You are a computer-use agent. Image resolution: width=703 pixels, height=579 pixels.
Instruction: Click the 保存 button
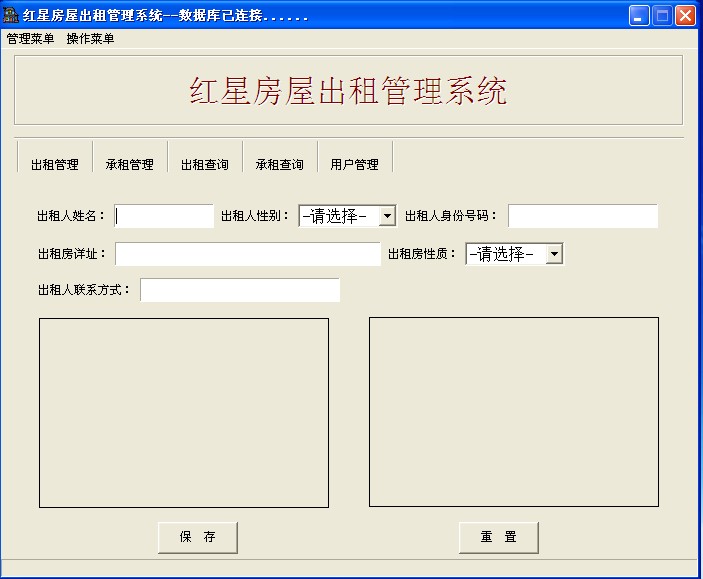pyautogui.click(x=198, y=537)
